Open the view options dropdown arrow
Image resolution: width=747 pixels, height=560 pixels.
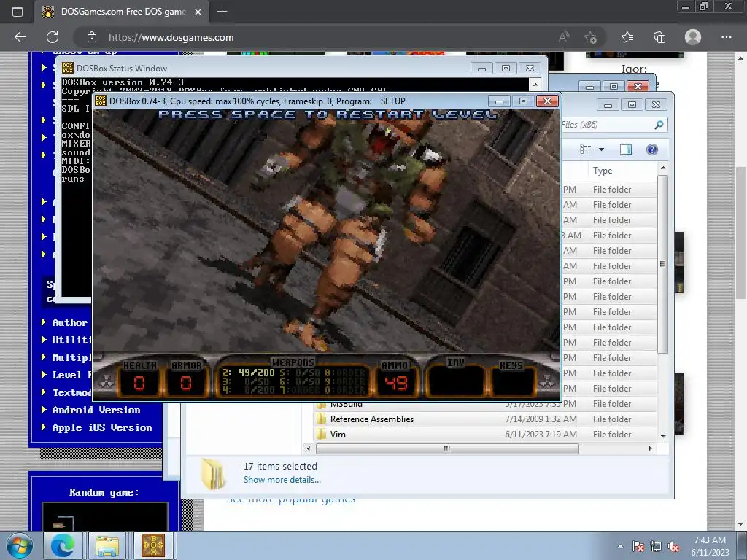[x=601, y=149]
